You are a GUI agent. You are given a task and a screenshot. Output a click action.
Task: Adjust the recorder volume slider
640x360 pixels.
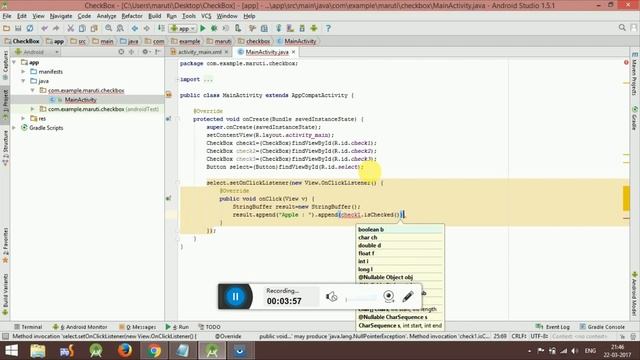point(361,299)
